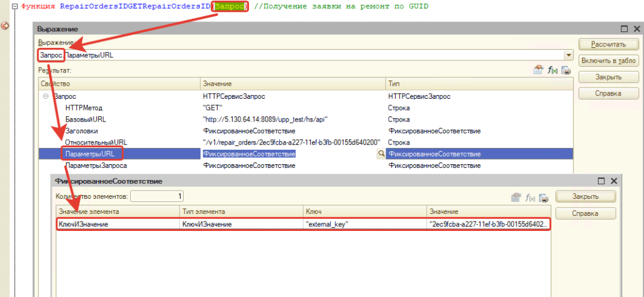Image resolution: width=644 pixels, height=297 pixels.
Task: Click Закрыть in the ФиксированноеСоответствие window
Action: tap(585, 196)
